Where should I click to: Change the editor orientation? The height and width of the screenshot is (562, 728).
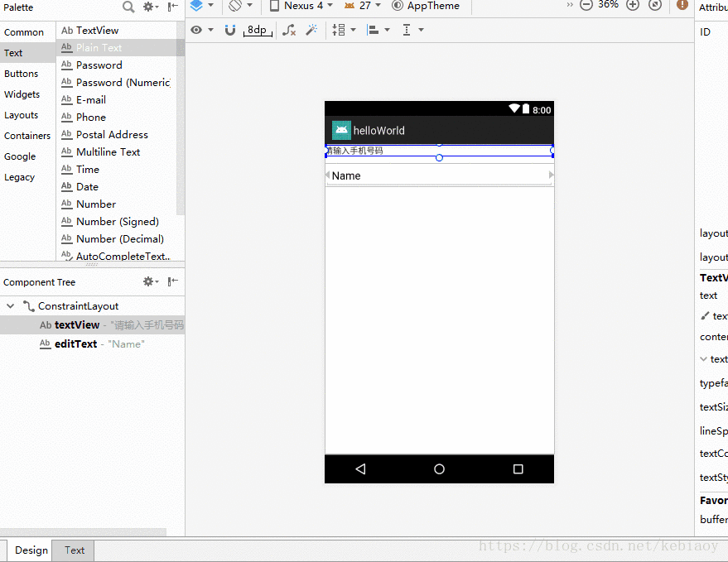(240, 6)
